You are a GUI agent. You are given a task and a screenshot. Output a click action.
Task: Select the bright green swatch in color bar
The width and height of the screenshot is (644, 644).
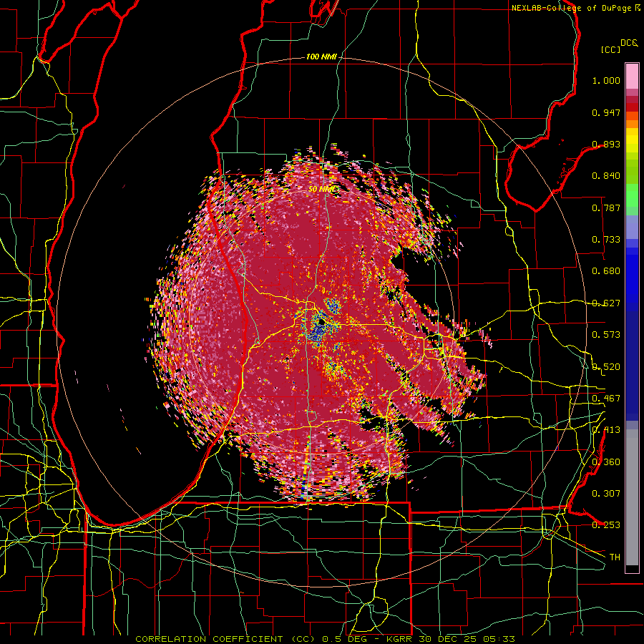(632, 195)
